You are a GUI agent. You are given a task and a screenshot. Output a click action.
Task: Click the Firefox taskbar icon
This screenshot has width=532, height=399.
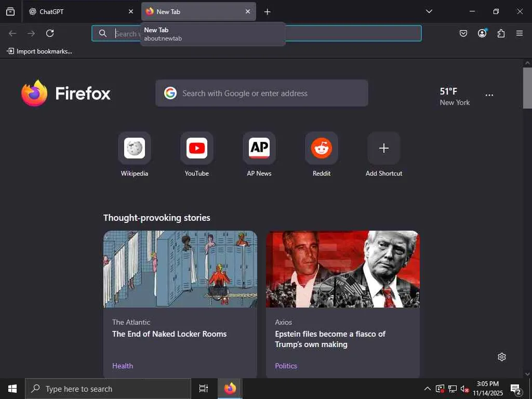click(x=230, y=389)
